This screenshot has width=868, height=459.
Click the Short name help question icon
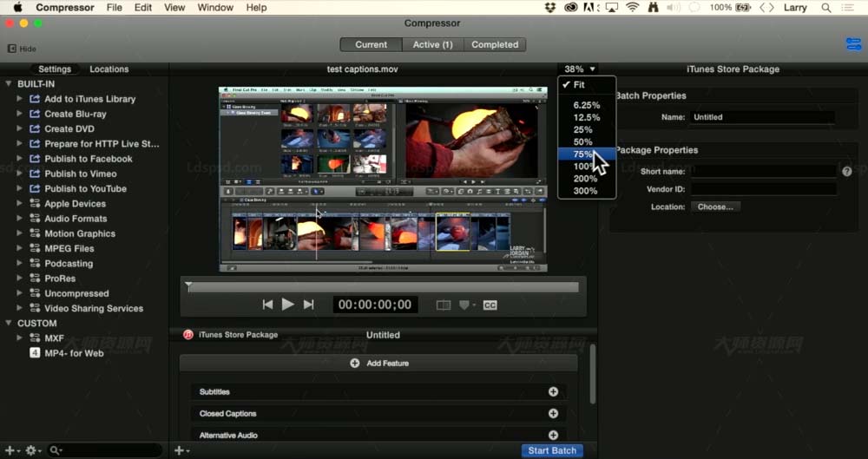coord(847,172)
